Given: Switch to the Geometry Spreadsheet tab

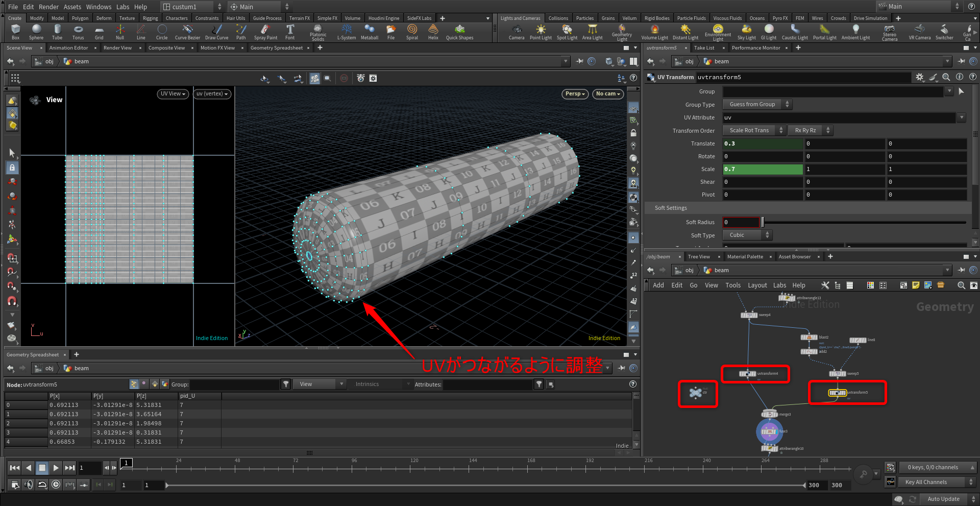Looking at the screenshot, I should [276, 48].
